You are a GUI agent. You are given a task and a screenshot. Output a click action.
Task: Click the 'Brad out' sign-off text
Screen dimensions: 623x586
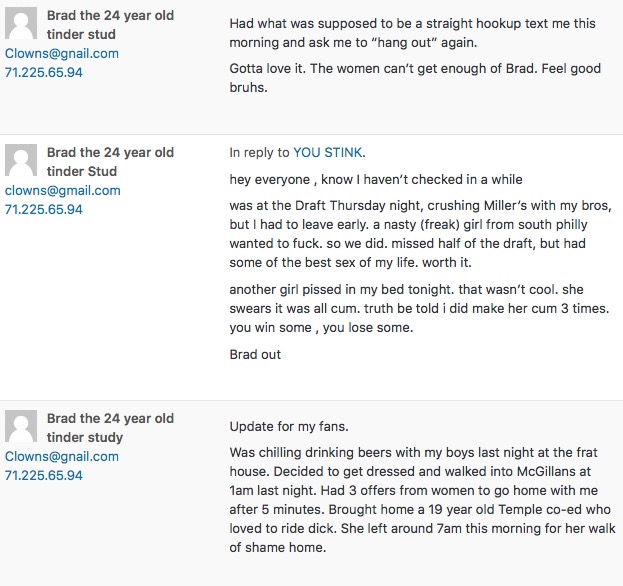[255, 354]
